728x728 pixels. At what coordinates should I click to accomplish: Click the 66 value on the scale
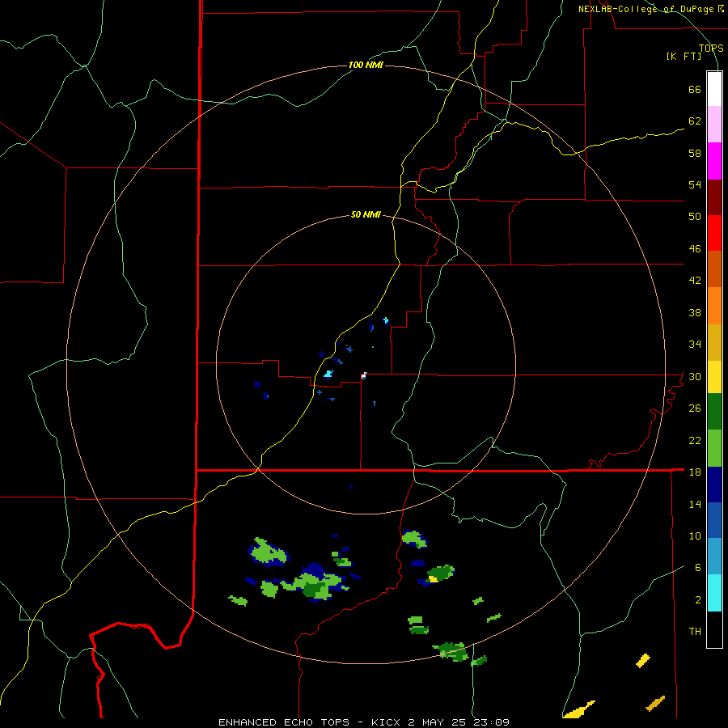point(695,89)
